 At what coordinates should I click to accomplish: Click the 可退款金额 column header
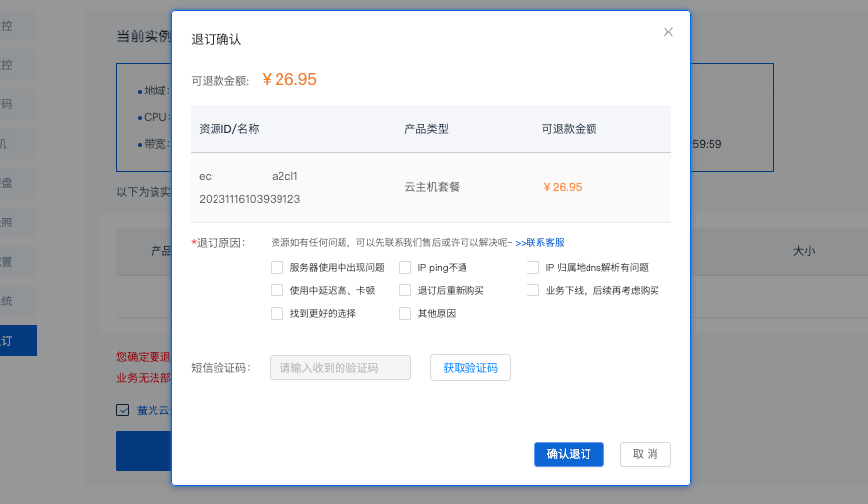click(x=569, y=129)
